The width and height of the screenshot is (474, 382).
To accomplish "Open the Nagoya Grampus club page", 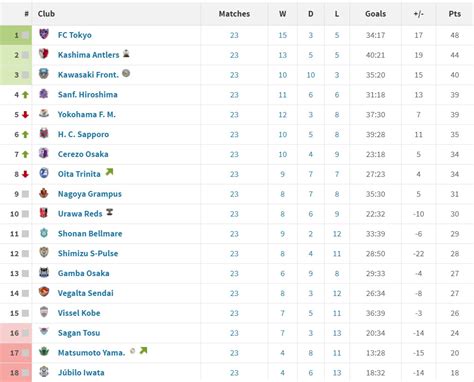I will pyautogui.click(x=90, y=194).
